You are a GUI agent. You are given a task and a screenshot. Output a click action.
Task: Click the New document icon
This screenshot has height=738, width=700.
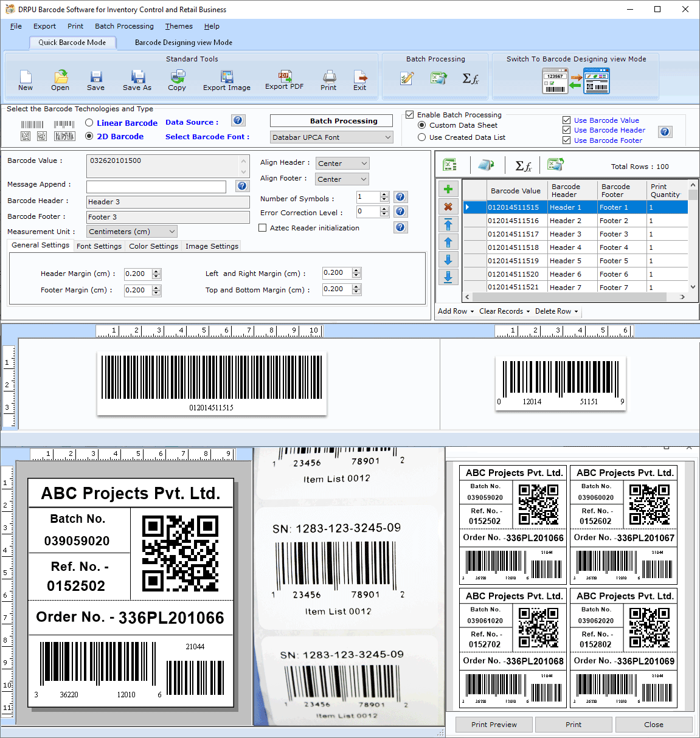(x=26, y=77)
